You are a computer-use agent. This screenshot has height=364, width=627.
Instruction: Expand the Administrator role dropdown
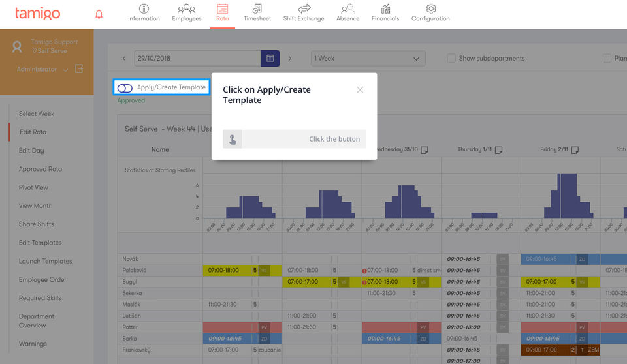pyautogui.click(x=65, y=70)
